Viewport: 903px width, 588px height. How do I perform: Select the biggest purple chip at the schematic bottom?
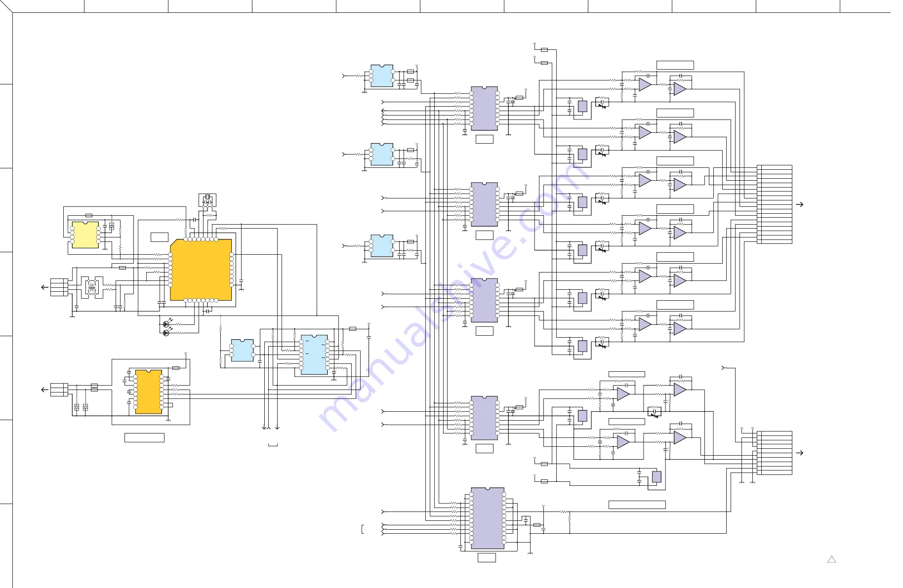pyautogui.click(x=488, y=518)
